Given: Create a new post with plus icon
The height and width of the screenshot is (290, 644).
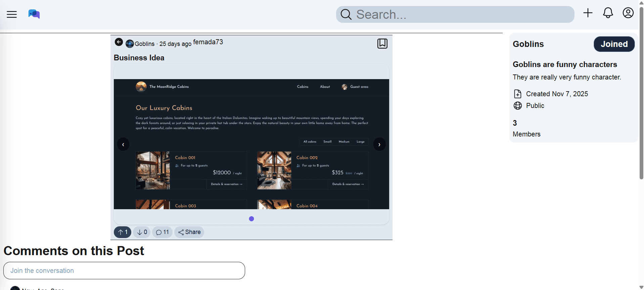Looking at the screenshot, I should coord(588,13).
